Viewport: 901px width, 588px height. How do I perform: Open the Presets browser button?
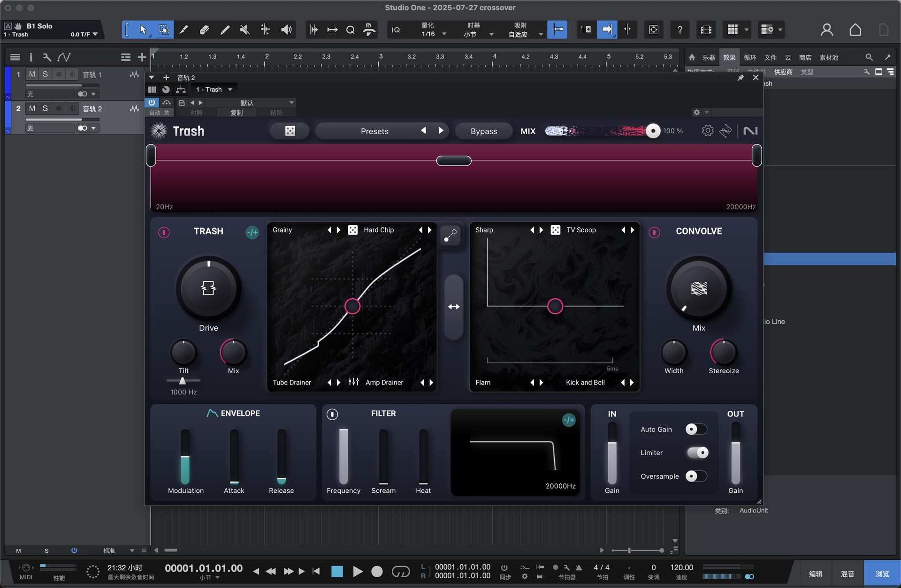coord(374,131)
